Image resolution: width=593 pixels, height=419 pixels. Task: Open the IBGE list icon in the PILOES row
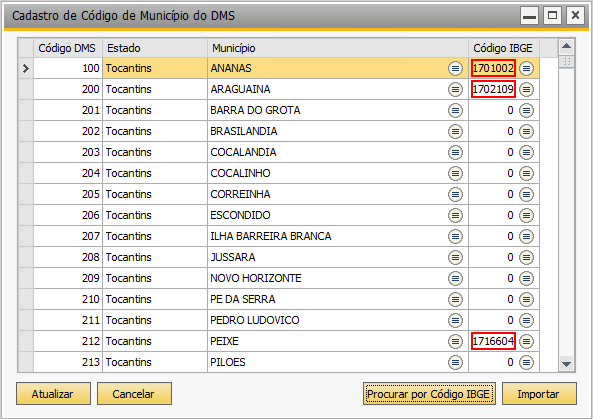click(526, 363)
